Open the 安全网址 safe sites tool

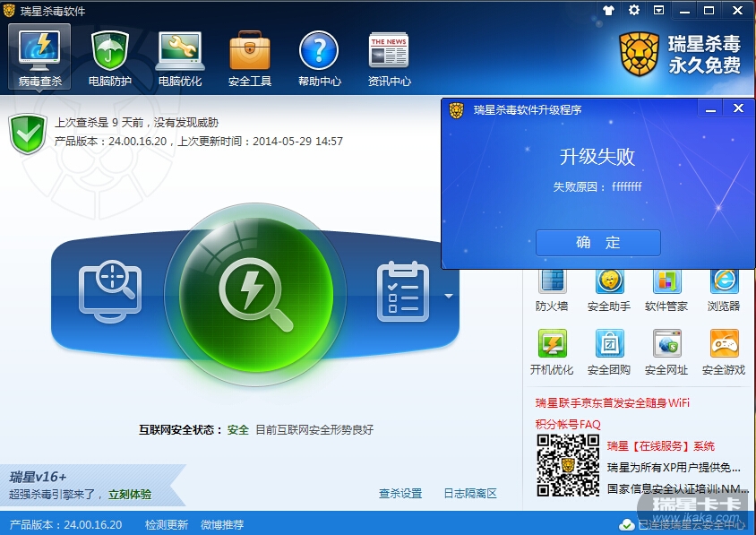(666, 352)
